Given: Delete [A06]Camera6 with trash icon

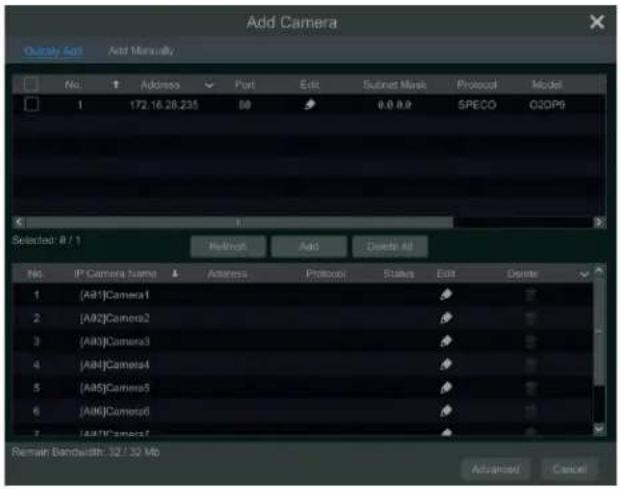Looking at the screenshot, I should [531, 411].
